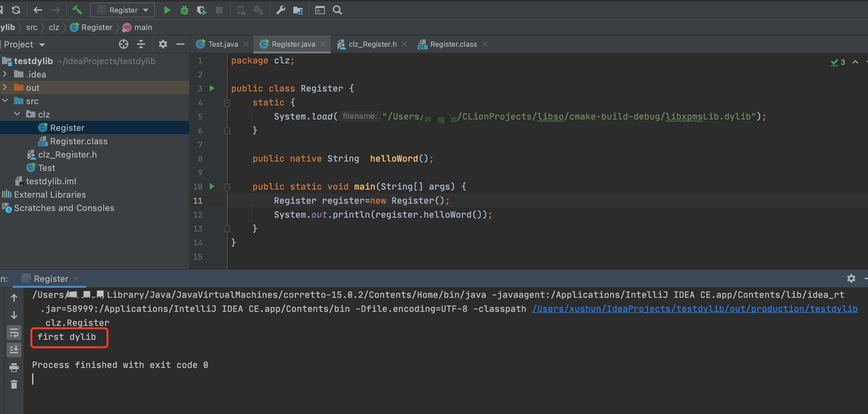Toggle soft-wrap in run console
868x414 pixels.
click(14, 333)
